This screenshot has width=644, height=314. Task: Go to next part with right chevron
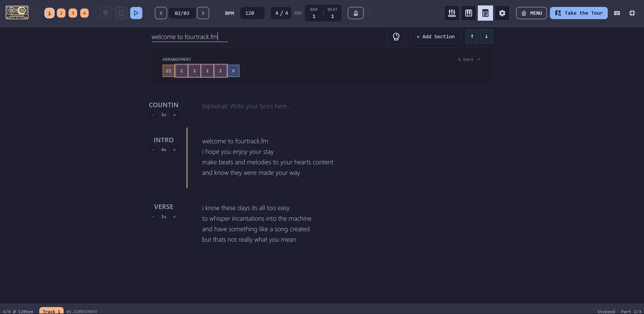pyautogui.click(x=203, y=13)
